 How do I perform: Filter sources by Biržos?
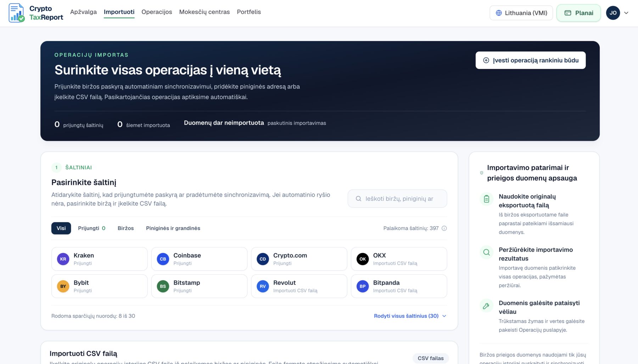click(126, 228)
